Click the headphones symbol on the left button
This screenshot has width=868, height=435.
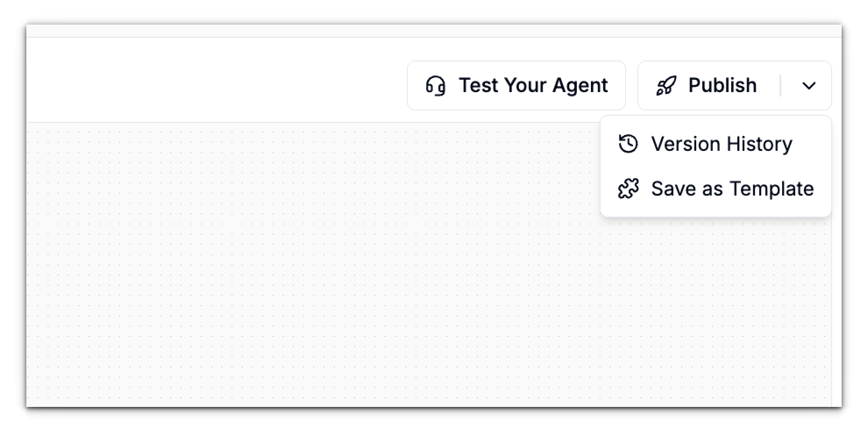[x=436, y=86]
